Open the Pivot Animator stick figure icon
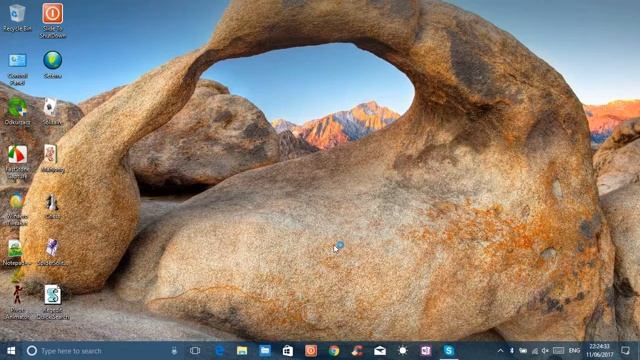The image size is (640, 360). [18, 302]
